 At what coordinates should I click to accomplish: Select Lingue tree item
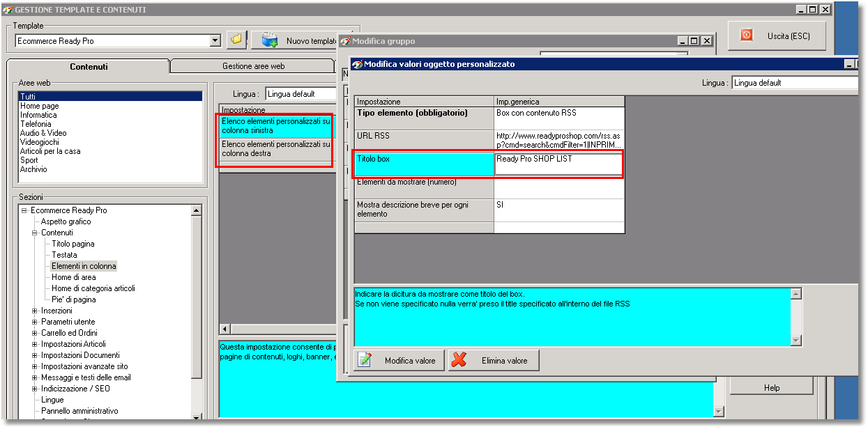pos(52,400)
